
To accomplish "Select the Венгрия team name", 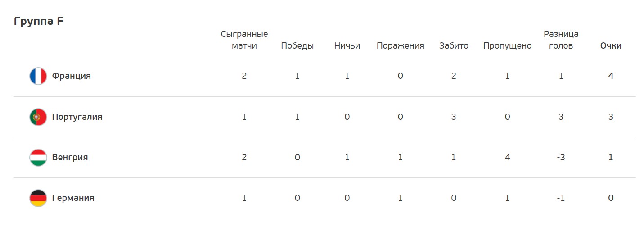I will click(70, 158).
